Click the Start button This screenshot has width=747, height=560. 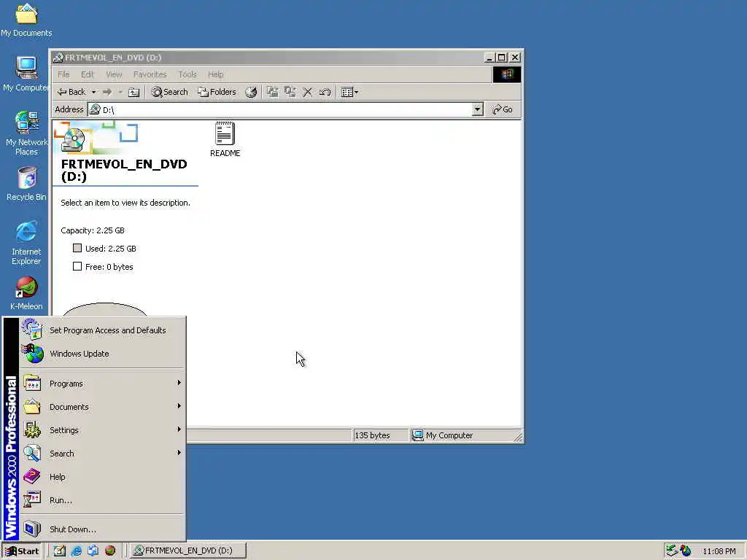coord(23,551)
